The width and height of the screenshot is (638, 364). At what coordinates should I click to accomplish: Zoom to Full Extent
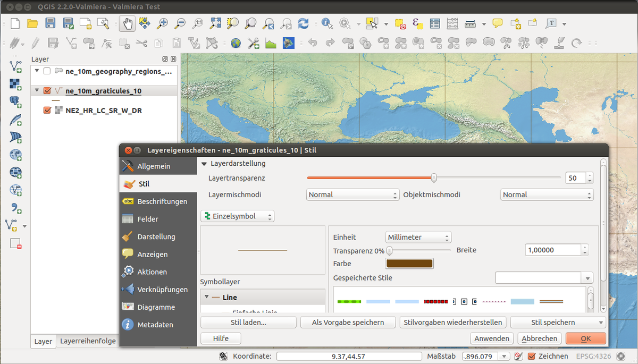215,23
